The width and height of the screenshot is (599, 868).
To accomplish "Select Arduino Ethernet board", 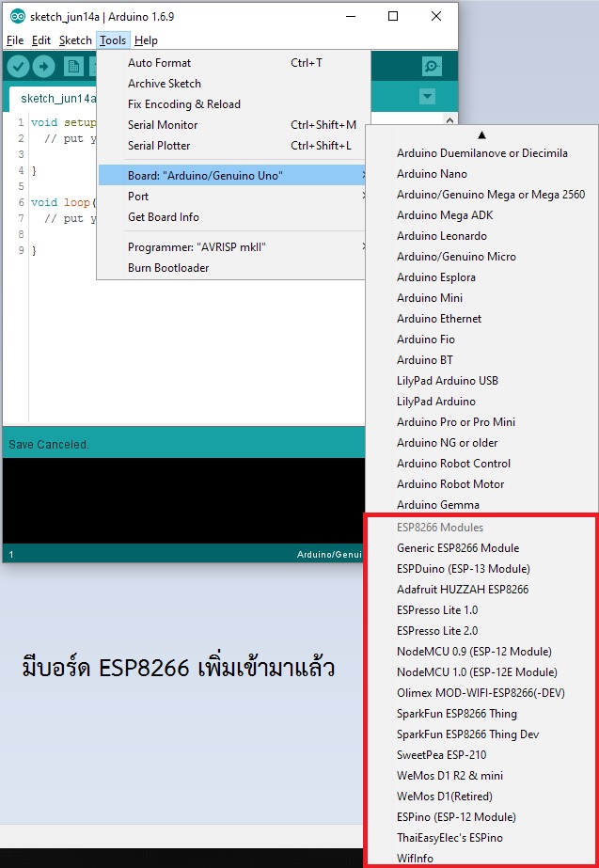I will pos(481,318).
